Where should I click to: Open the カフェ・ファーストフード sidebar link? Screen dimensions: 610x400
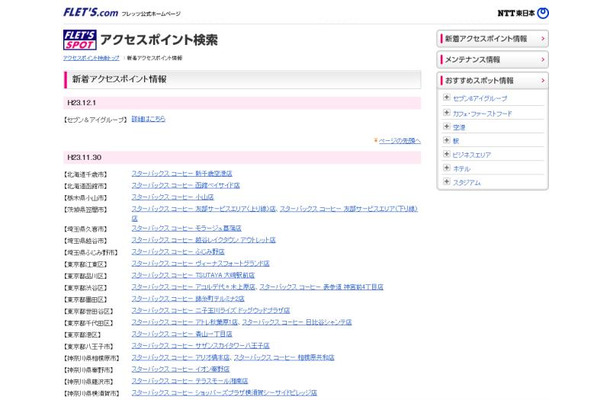click(x=482, y=114)
